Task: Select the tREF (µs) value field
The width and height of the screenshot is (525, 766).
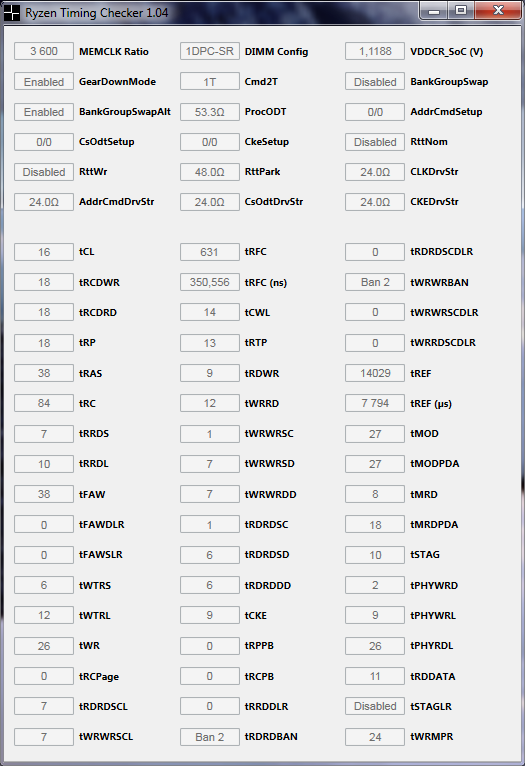Action: pyautogui.click(x=375, y=404)
